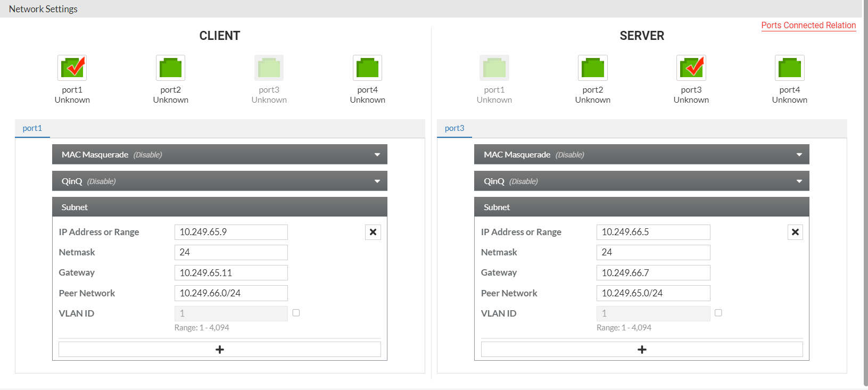Open client port1 tab
This screenshot has width=868, height=390.
[32, 128]
